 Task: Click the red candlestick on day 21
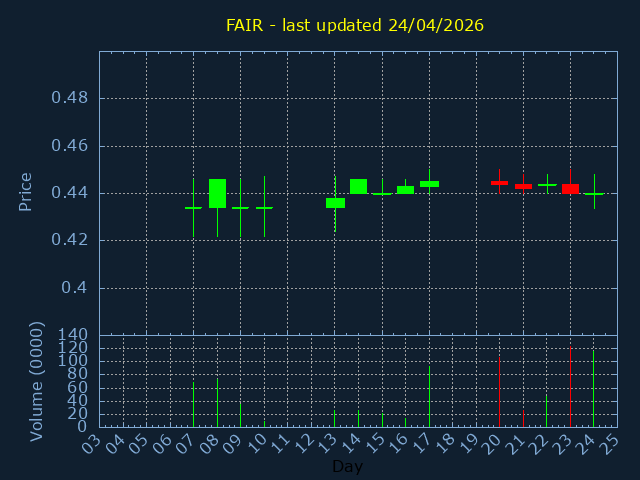click(523, 186)
